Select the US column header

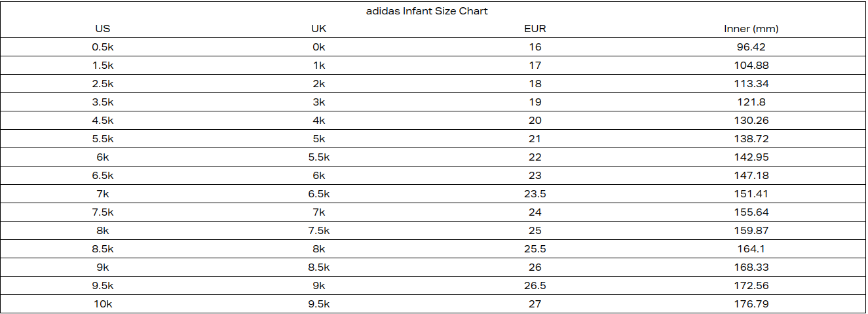(x=103, y=29)
